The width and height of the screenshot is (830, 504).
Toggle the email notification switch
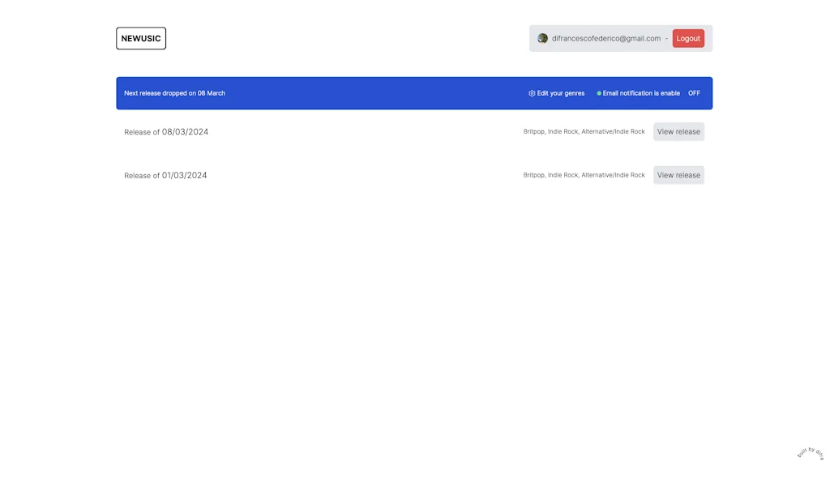coord(694,93)
